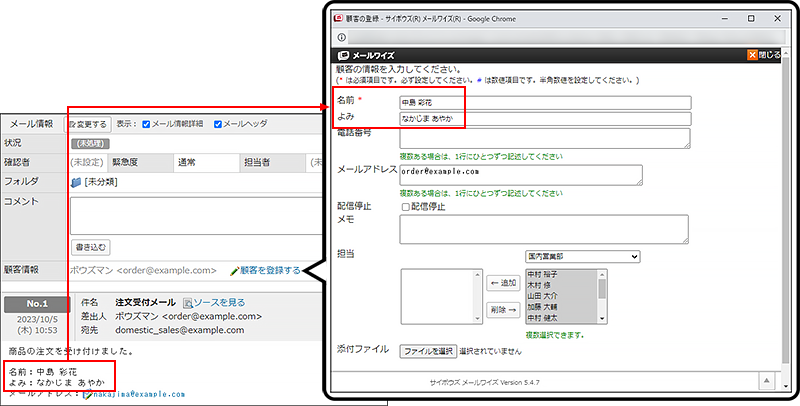Click the 変更する button in mail info
This screenshot has width=800, height=406.
point(87,124)
